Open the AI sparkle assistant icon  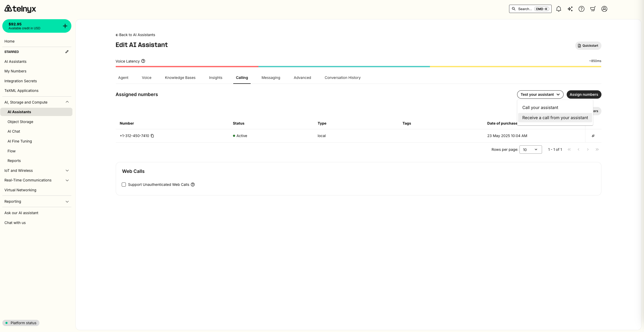click(570, 9)
